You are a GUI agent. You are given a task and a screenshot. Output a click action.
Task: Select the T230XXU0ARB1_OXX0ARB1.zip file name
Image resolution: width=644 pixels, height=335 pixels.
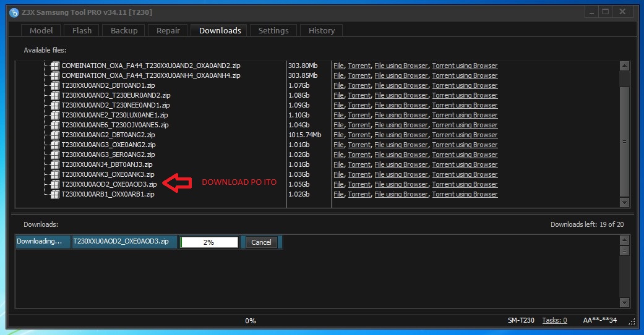click(x=108, y=194)
